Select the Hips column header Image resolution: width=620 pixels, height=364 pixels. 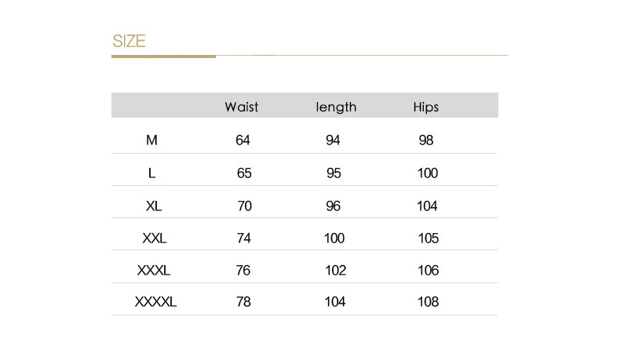click(426, 107)
